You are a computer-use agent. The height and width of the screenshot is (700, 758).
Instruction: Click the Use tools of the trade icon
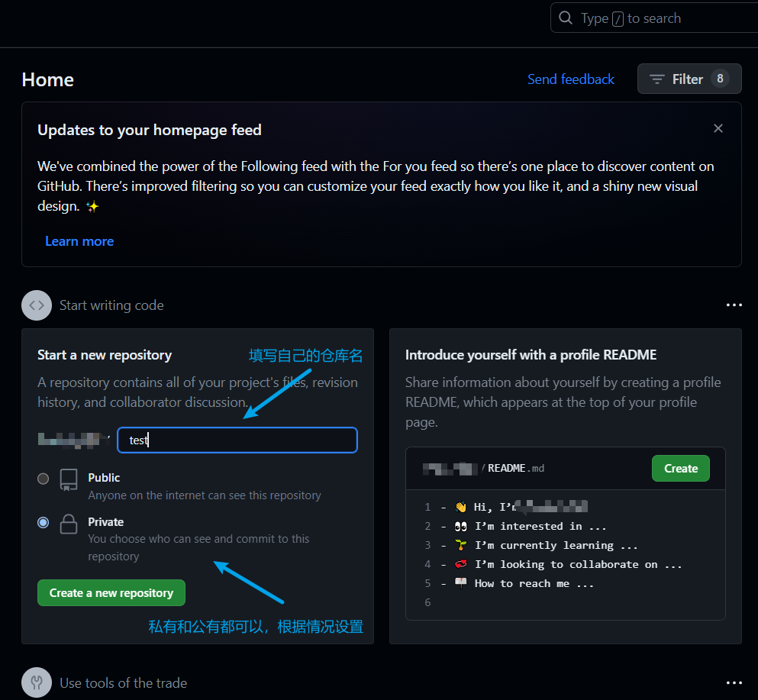(x=37, y=682)
